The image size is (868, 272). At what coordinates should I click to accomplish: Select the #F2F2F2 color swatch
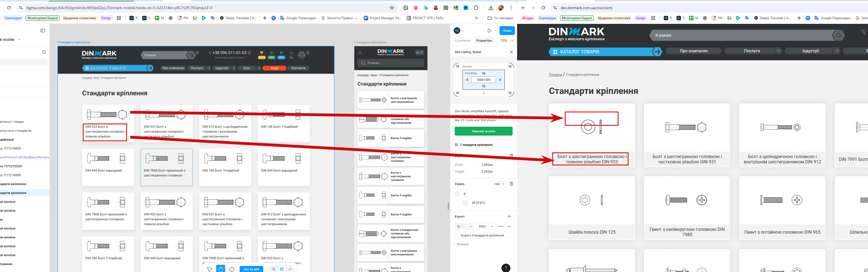pos(465,203)
